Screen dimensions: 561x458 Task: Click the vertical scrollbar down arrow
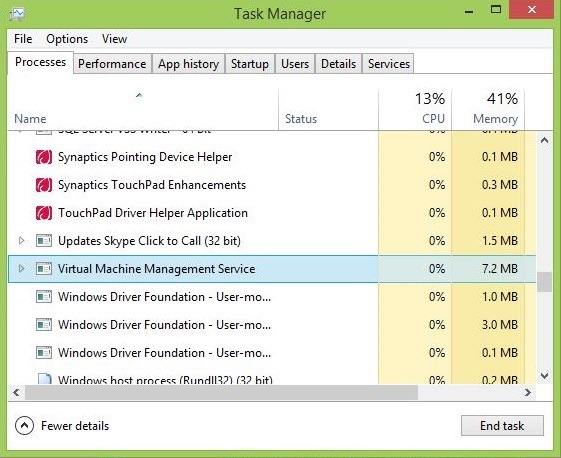tap(544, 376)
